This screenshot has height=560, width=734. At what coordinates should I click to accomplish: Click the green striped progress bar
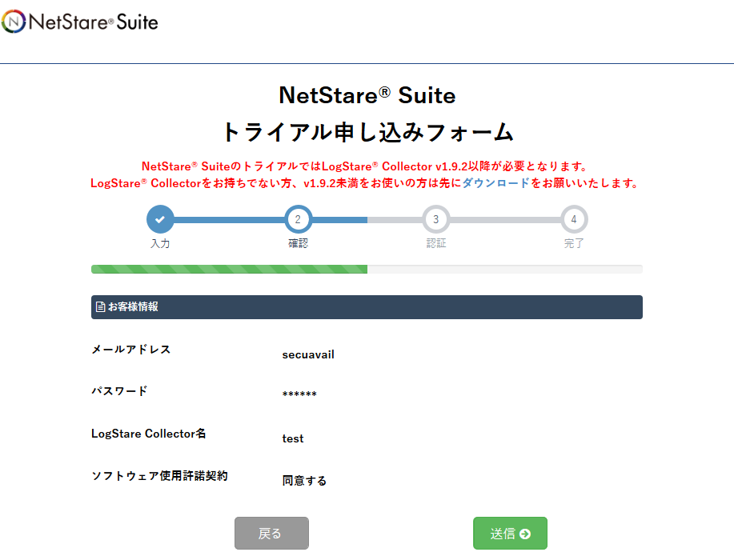229,269
